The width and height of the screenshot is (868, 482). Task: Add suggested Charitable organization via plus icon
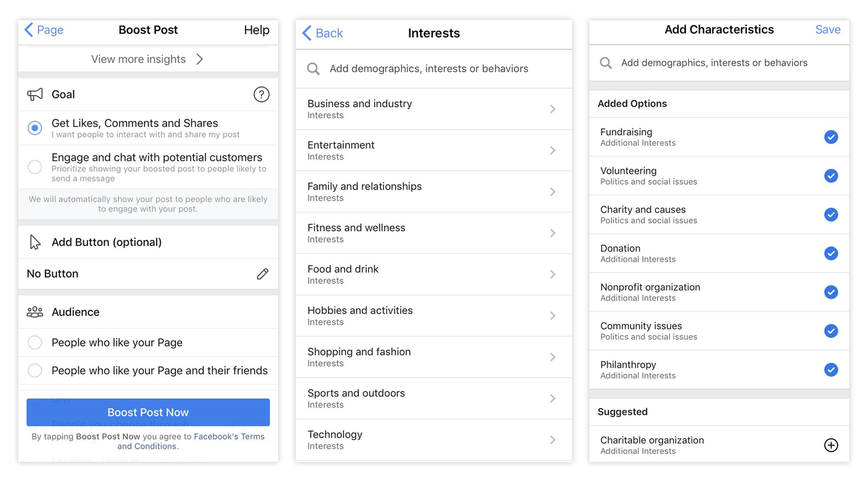coord(831,445)
